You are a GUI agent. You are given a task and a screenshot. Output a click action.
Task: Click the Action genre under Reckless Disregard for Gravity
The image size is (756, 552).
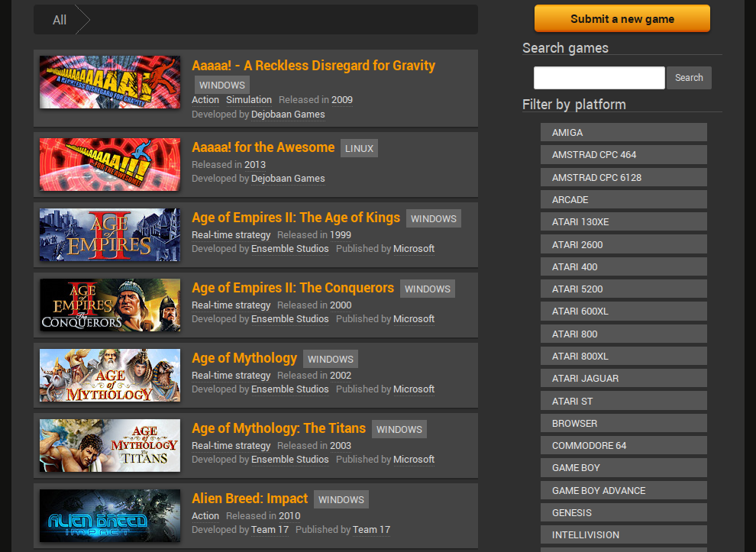(x=205, y=100)
